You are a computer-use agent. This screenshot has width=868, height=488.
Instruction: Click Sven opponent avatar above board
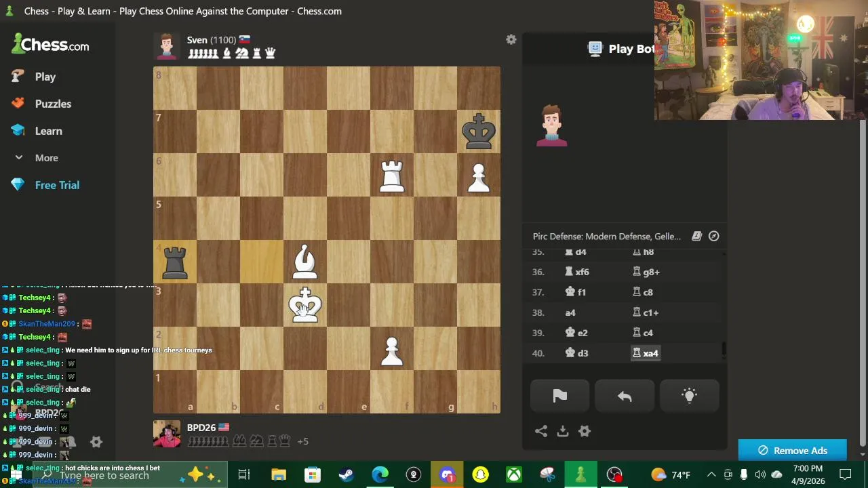(x=167, y=46)
